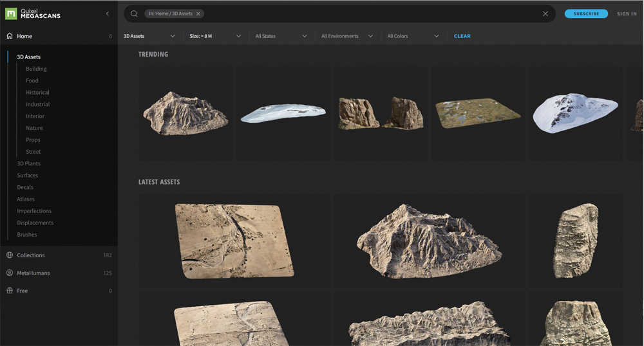Click the Free gift icon
This screenshot has height=346, width=644.
click(10, 291)
